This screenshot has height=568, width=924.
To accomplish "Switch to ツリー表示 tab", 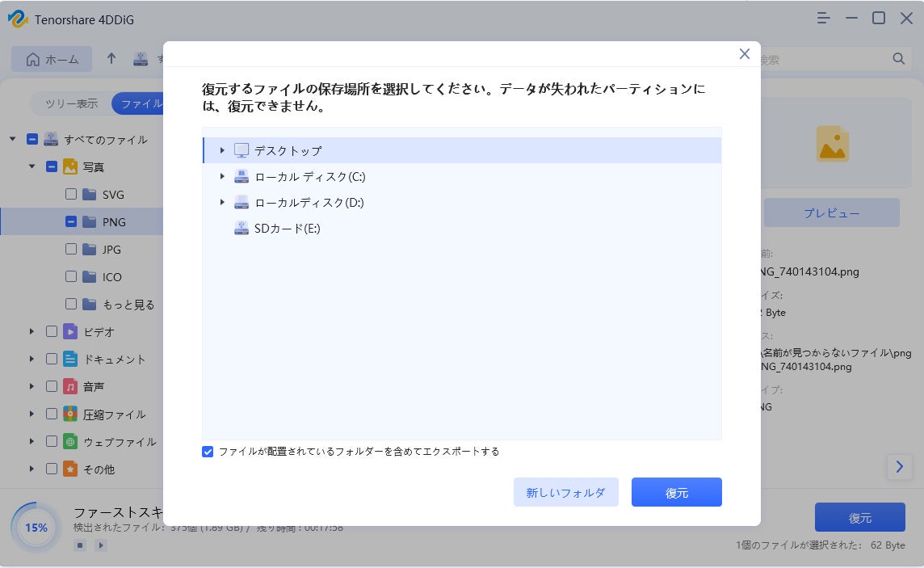I will click(x=71, y=103).
